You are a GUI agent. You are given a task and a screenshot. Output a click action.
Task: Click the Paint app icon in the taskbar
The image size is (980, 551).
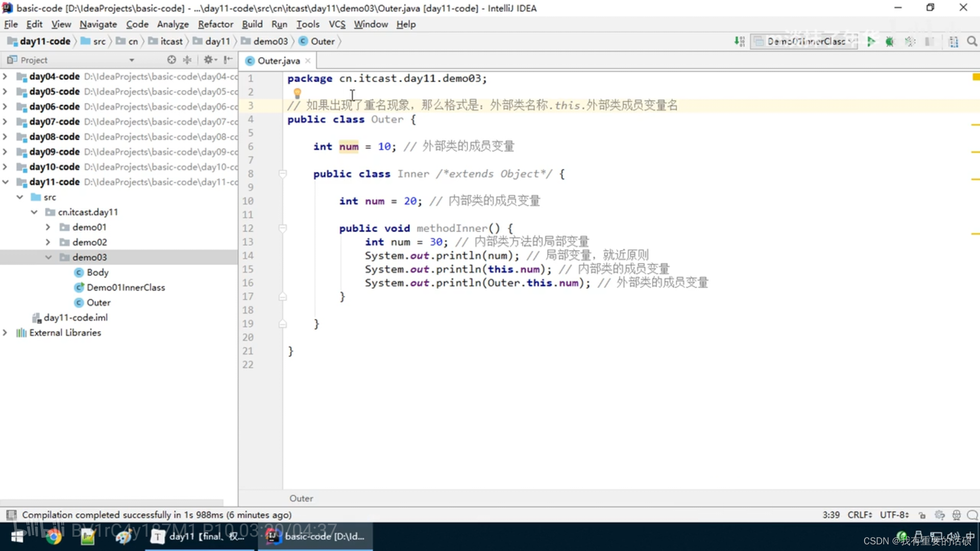click(123, 537)
